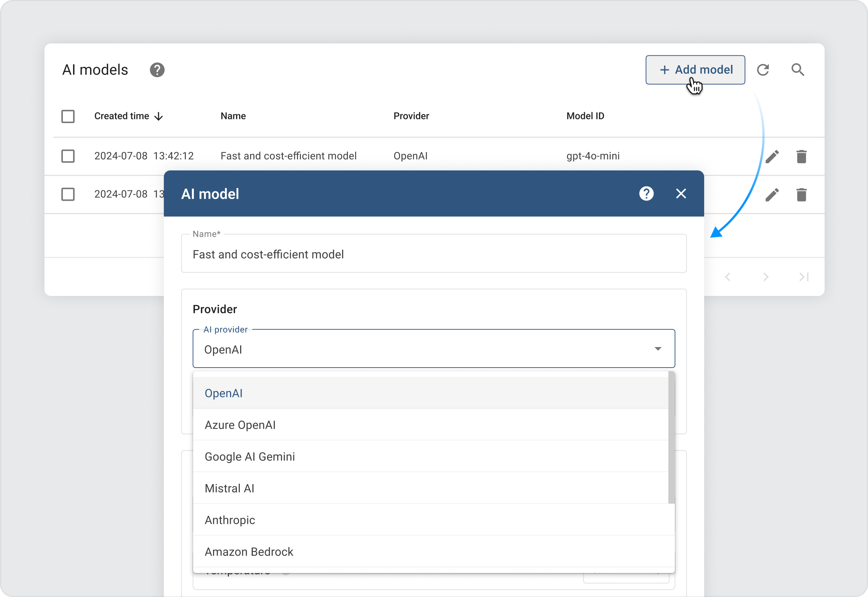Select Azure OpenAI from provider list

click(240, 425)
